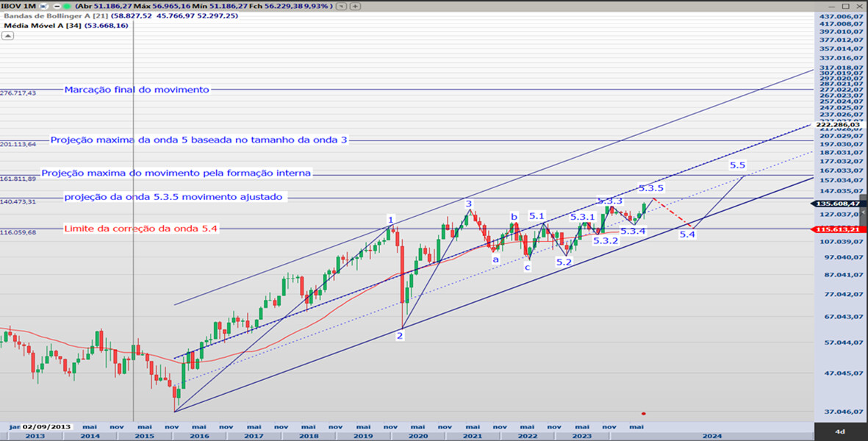
Task: Select the Média Móvel A [34] indicator label
Action: pos(42,25)
